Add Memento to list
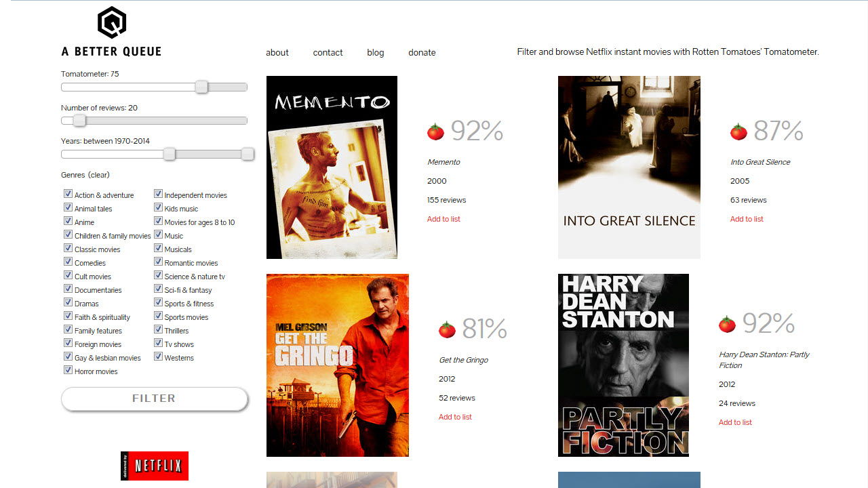The height and width of the screenshot is (488, 868). pyautogui.click(x=443, y=219)
